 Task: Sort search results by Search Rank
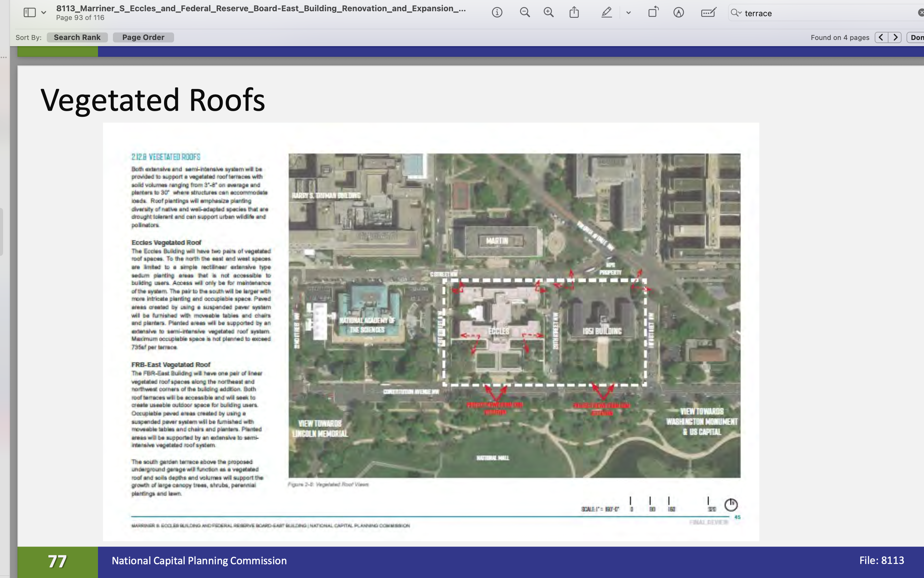pyautogui.click(x=77, y=37)
